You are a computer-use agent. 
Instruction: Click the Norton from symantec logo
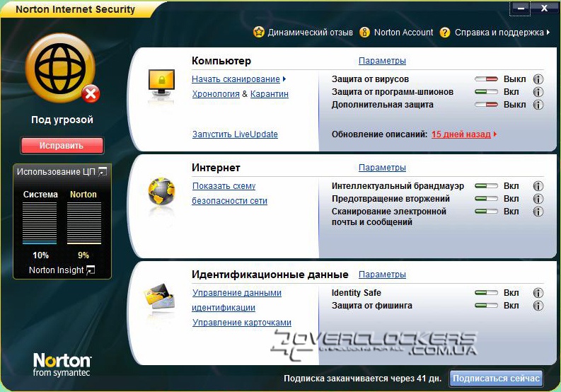tap(62, 364)
